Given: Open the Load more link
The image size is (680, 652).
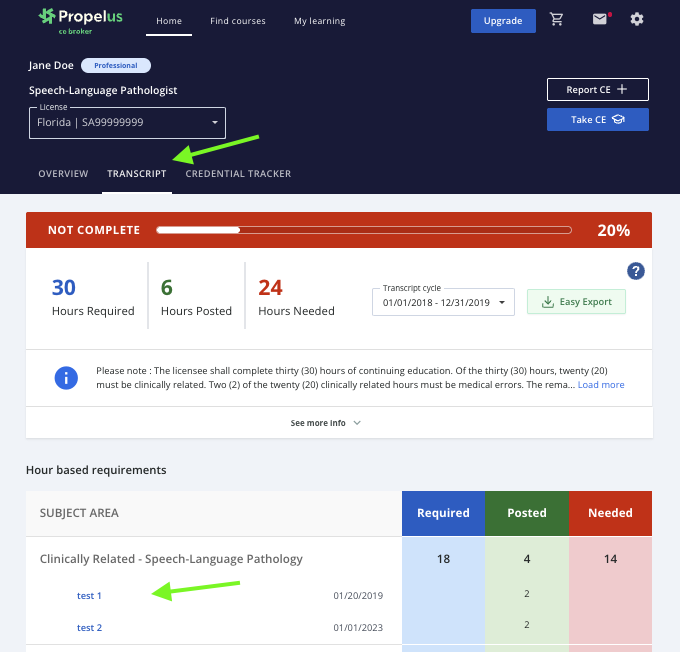Looking at the screenshot, I should coord(600,385).
